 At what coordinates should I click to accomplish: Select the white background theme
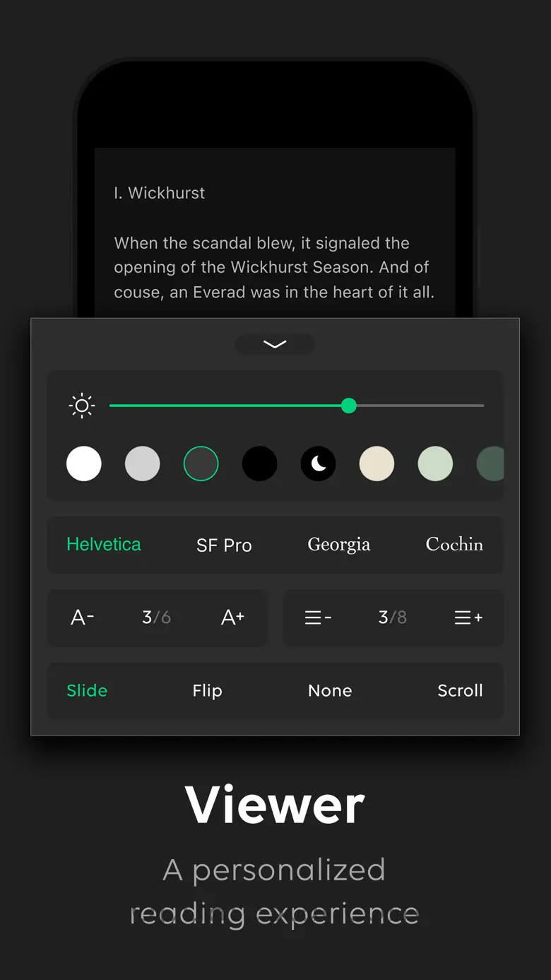(84, 464)
